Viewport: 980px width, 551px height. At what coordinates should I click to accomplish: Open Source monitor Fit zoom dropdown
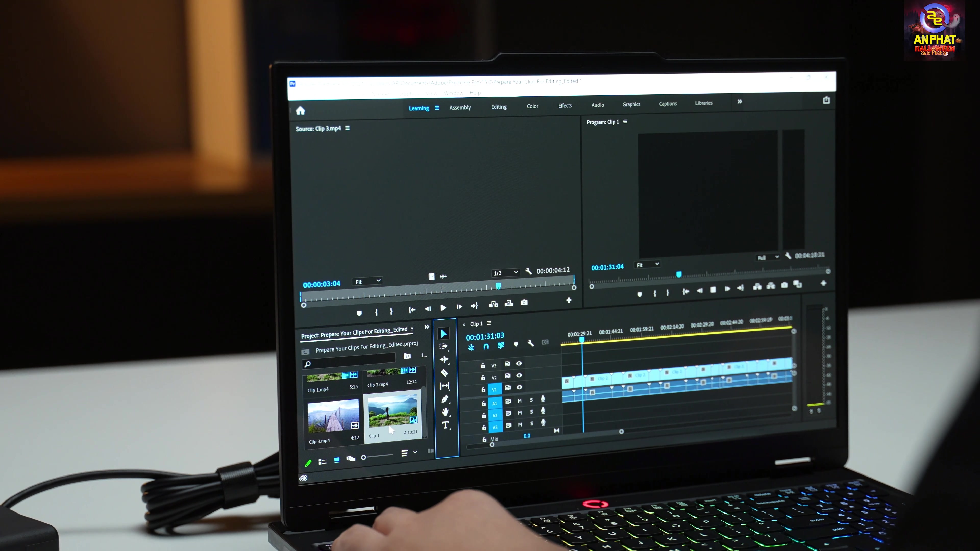367,281
